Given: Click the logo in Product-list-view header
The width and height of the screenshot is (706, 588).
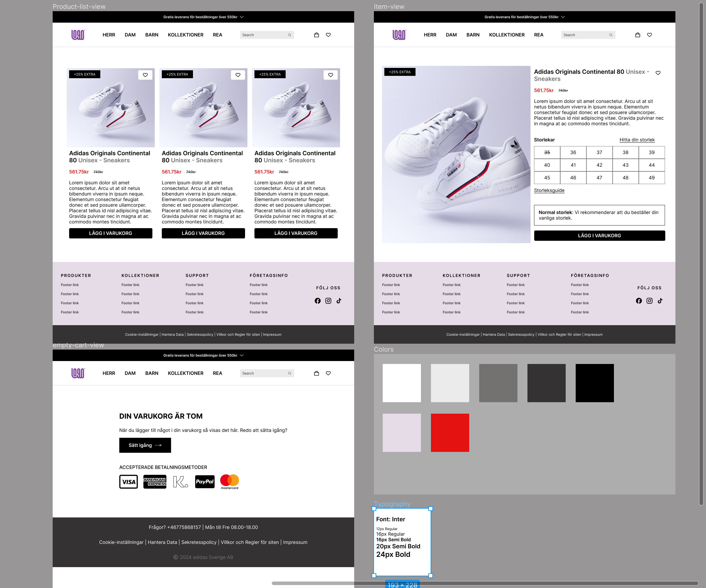Looking at the screenshot, I should [x=78, y=35].
